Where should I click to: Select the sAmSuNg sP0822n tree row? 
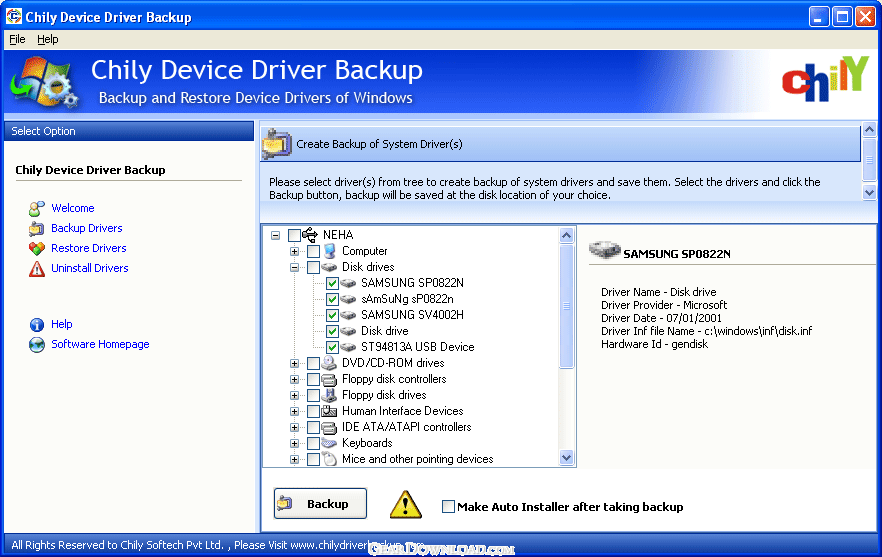click(407, 299)
